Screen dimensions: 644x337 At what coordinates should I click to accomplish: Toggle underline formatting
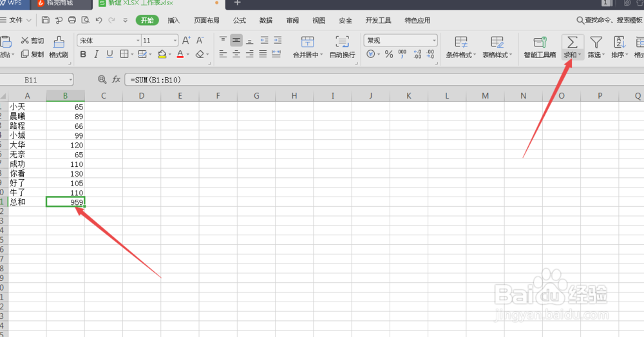(109, 54)
